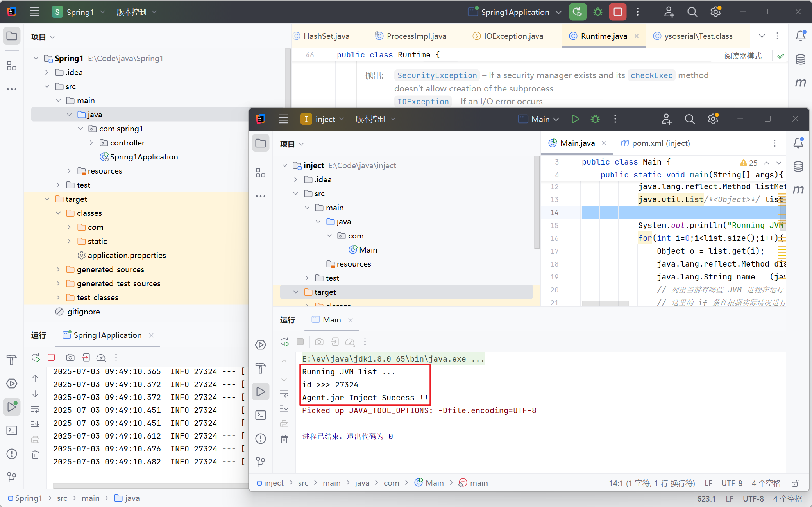812x507 pixels.
Task: Show the hidden editor tabs dropdown in the Spring1 window
Action: point(762,36)
